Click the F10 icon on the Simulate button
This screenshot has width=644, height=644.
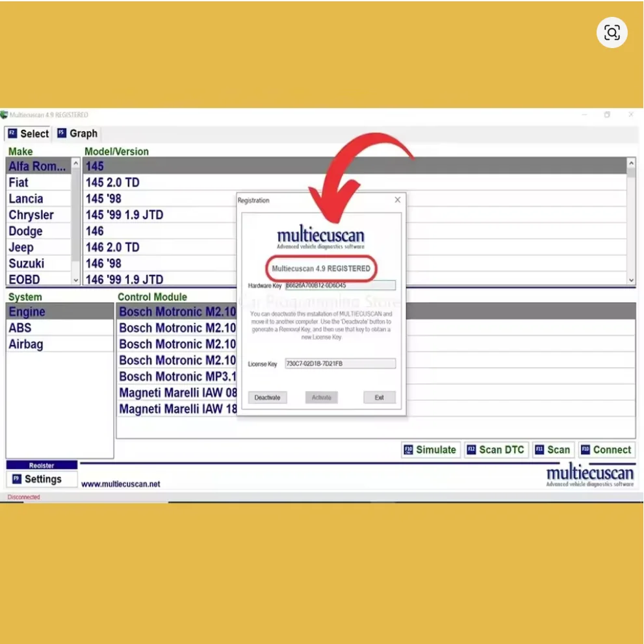[408, 450]
